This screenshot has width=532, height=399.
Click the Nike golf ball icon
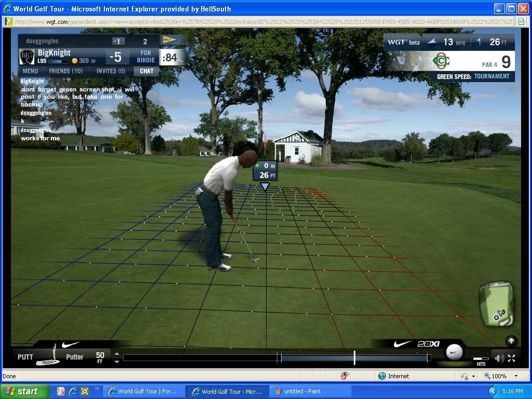(x=455, y=352)
